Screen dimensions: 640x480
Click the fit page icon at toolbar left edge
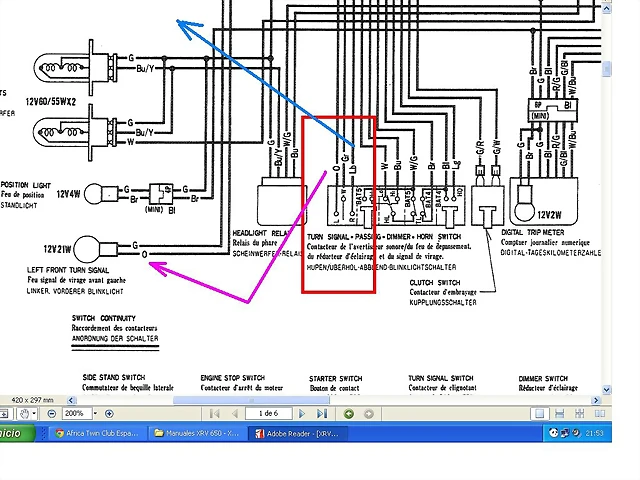pos(4,414)
